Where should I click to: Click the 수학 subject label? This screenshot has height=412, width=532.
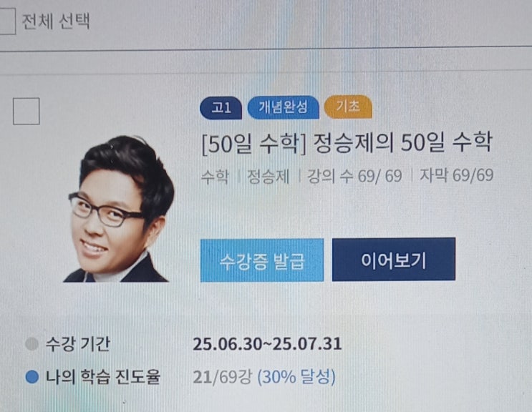click(x=215, y=177)
